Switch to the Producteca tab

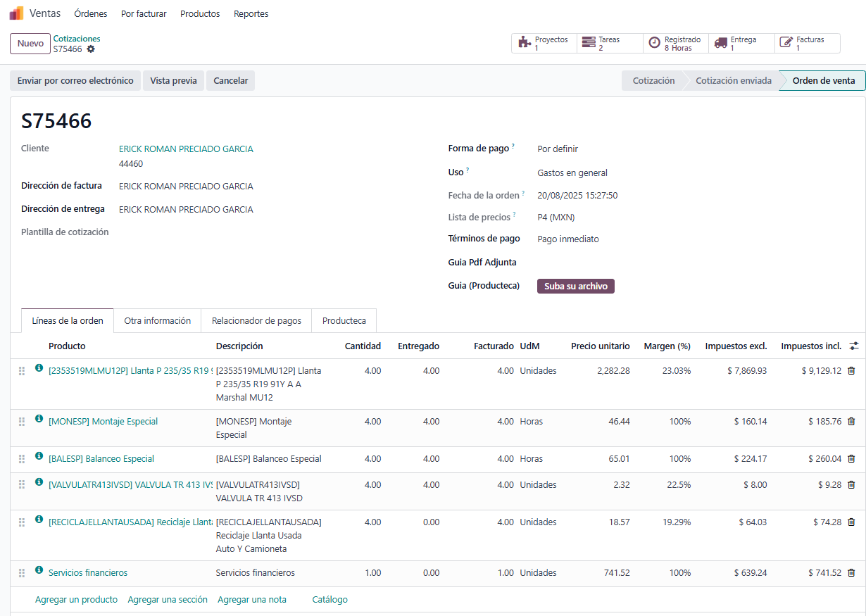(344, 321)
